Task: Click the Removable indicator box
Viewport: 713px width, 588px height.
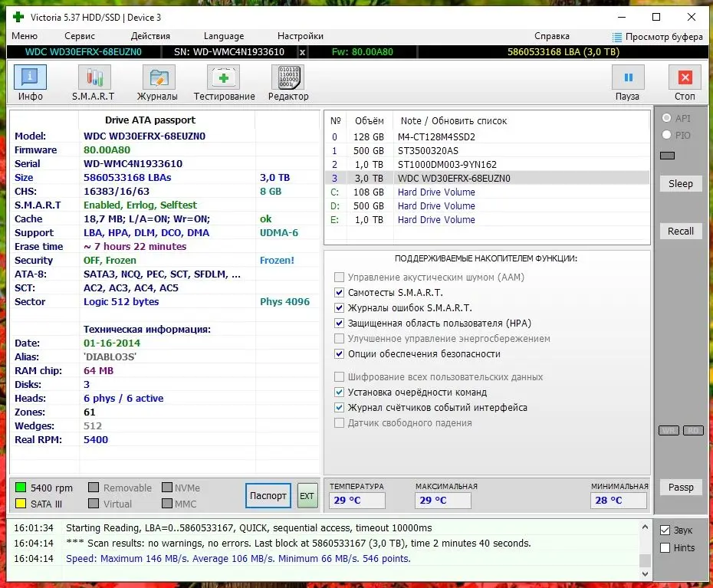Action: (x=94, y=488)
